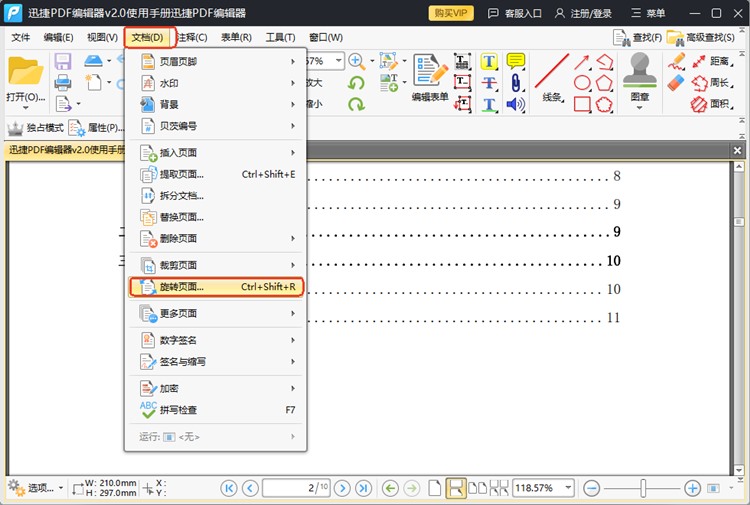The height and width of the screenshot is (505, 750).
Task: Open the 视图(V) menu
Action: pos(102,37)
